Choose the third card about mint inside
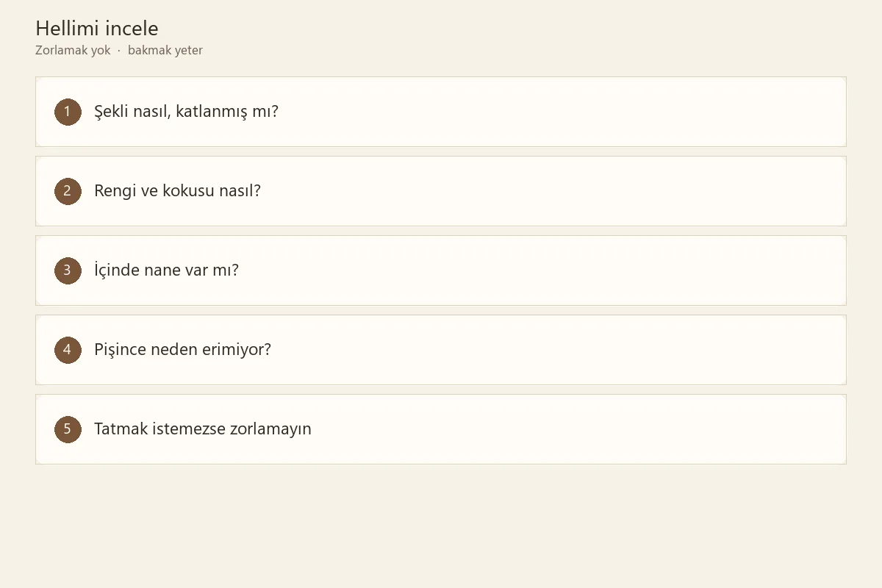882x588 pixels. point(441,270)
